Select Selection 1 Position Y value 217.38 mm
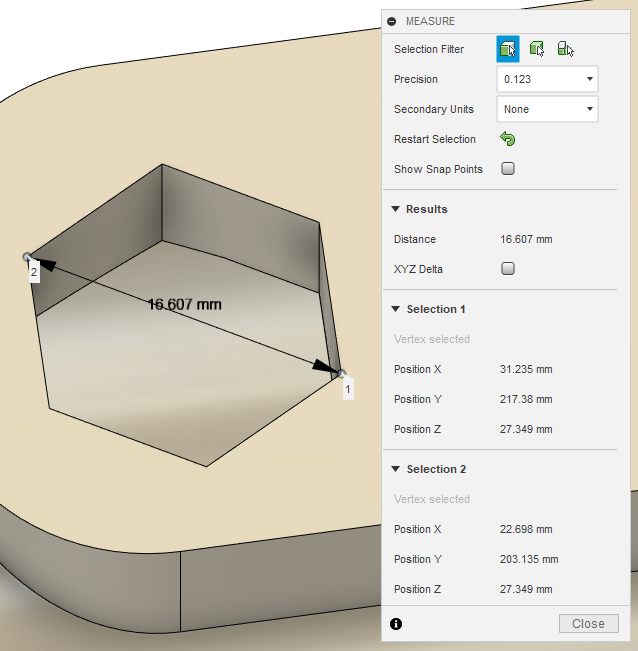The height and width of the screenshot is (651, 638). click(x=526, y=399)
